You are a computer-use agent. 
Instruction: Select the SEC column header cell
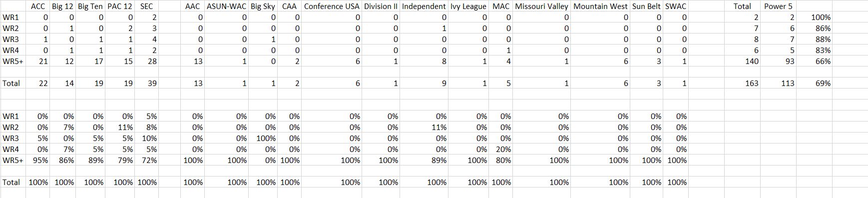(147, 6)
